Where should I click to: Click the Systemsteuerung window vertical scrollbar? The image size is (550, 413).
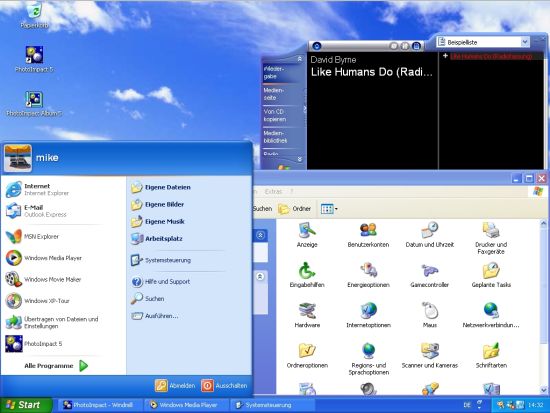coord(544,307)
